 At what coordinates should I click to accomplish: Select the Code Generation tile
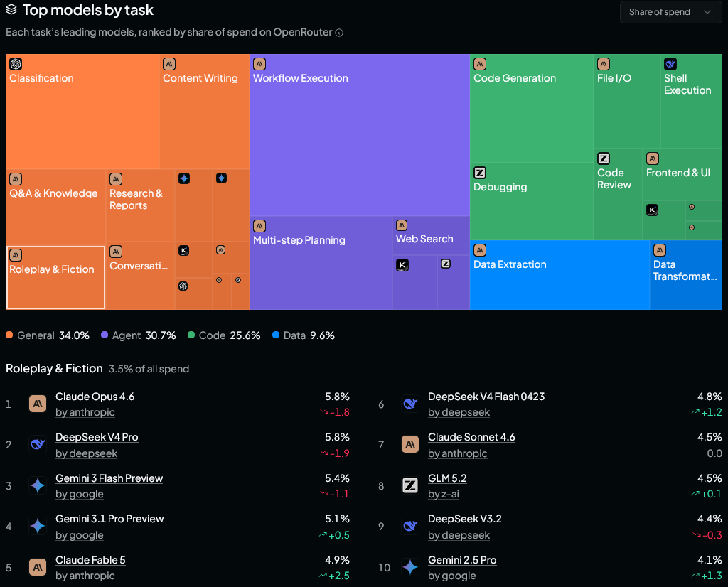coord(531,108)
